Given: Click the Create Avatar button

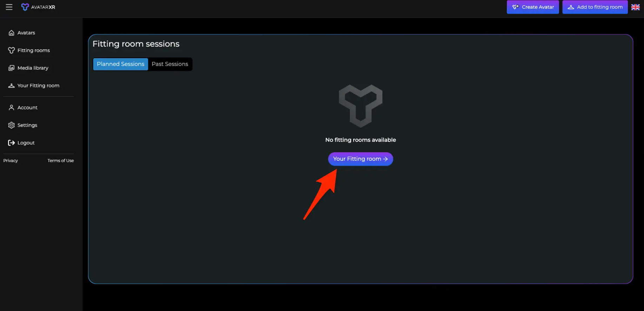Looking at the screenshot, I should (533, 7).
